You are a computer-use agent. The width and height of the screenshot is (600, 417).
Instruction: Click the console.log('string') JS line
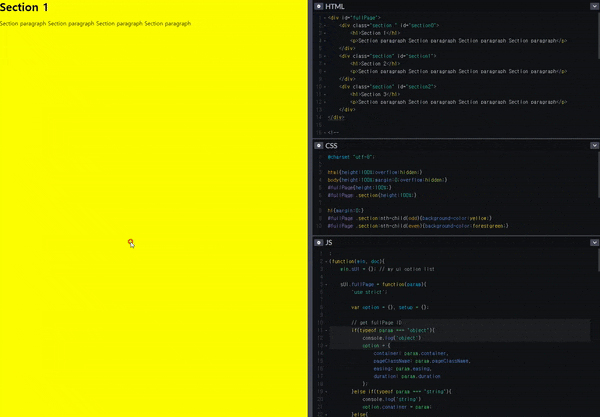pos(391,399)
